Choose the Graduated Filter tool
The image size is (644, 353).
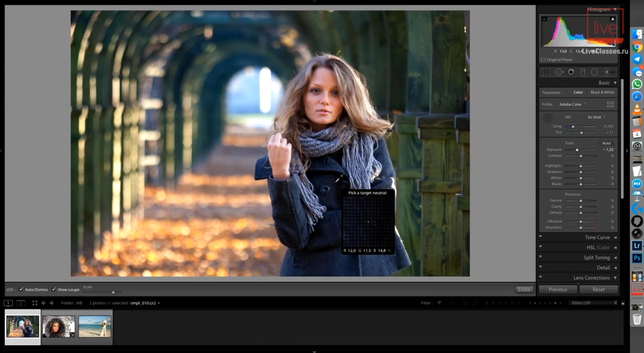[583, 72]
